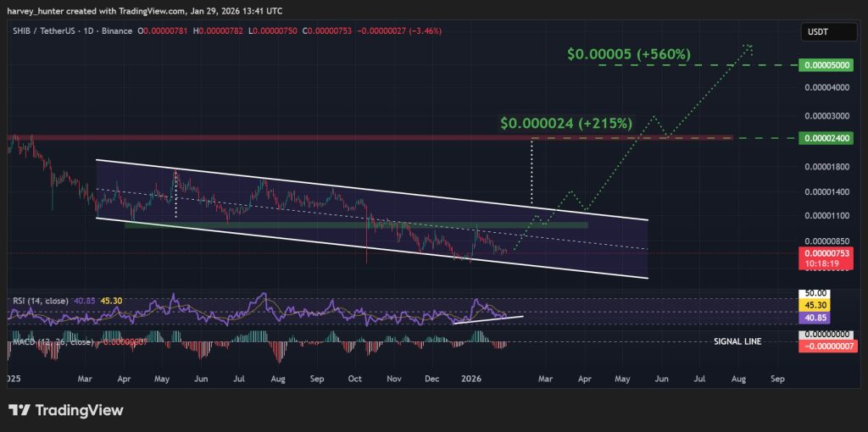868x432 pixels.
Task: Click the SIGNAL LINE text label
Action: (737, 341)
